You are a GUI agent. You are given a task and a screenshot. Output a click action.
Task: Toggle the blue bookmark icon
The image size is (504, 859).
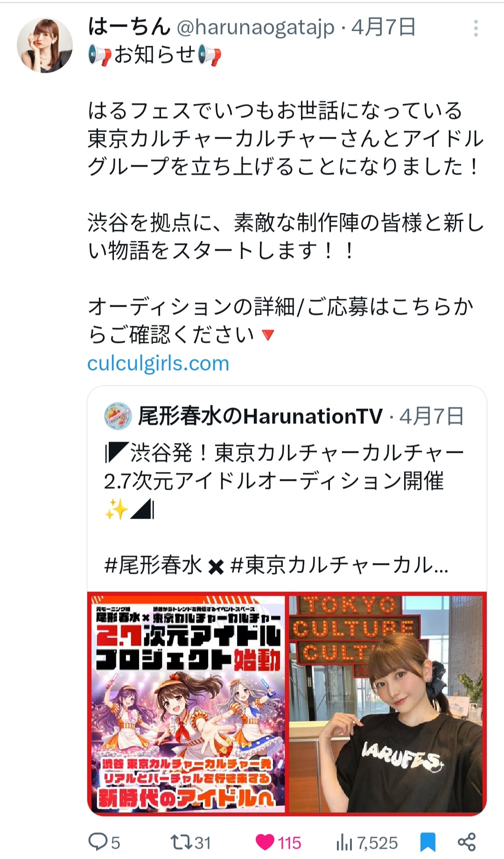427,842
